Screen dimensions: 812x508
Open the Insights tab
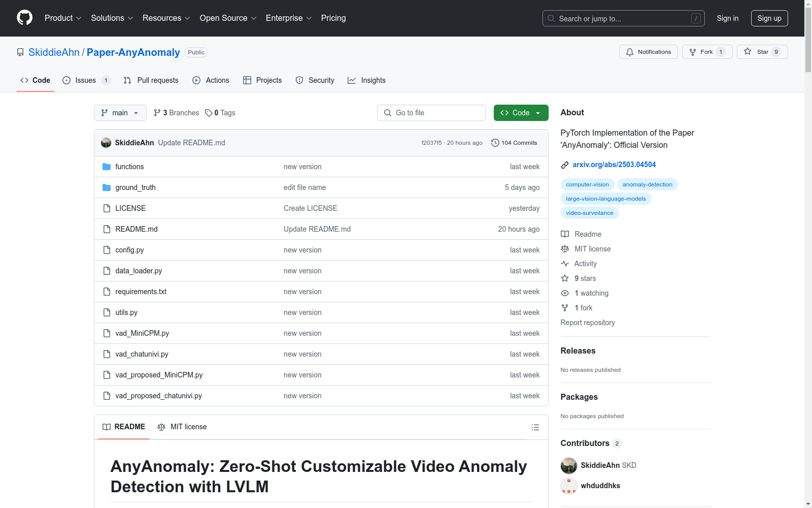pos(366,80)
